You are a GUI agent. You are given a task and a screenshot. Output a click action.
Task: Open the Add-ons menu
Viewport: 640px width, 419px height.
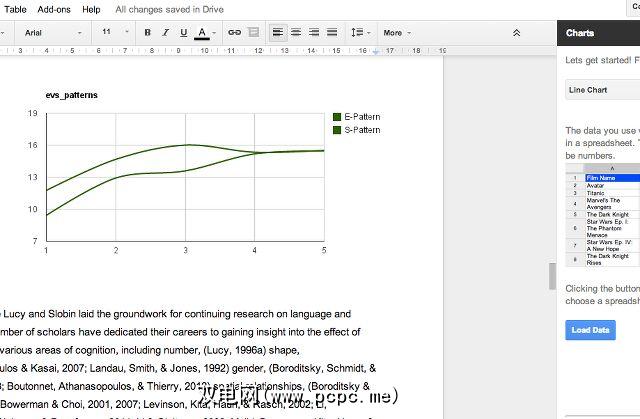[x=55, y=9]
